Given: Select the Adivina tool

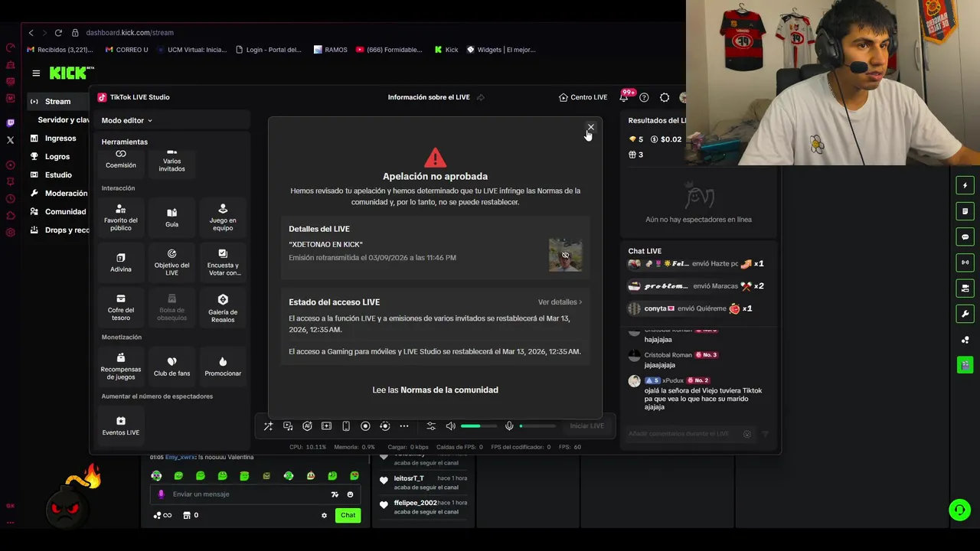Looking at the screenshot, I should click(121, 262).
